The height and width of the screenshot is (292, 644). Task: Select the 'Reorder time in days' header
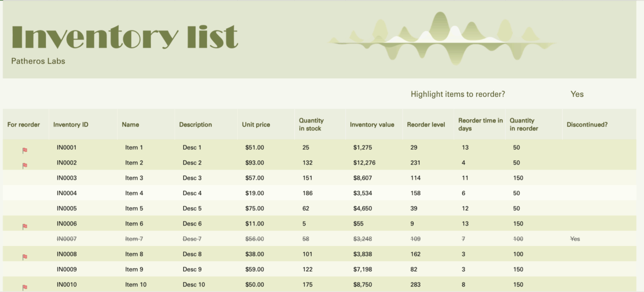coord(480,124)
